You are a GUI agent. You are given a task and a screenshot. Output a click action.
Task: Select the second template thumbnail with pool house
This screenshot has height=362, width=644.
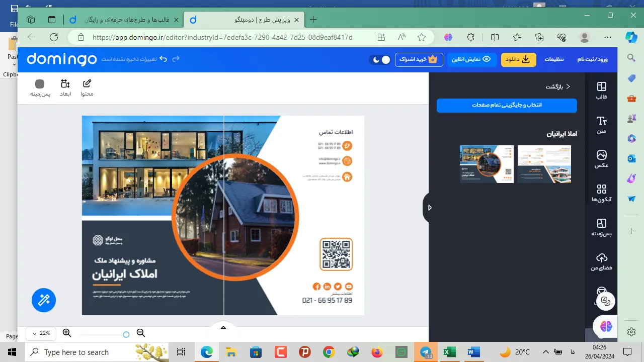click(x=544, y=164)
